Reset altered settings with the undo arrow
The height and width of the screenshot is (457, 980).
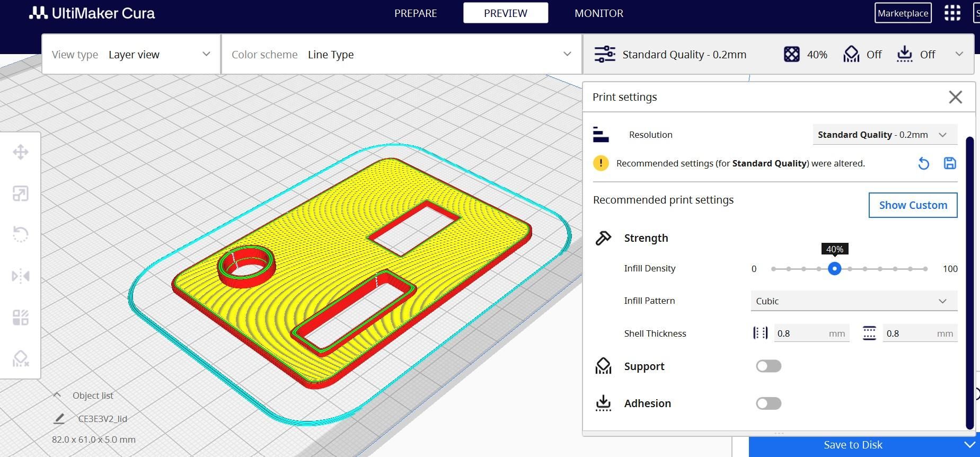tap(923, 163)
